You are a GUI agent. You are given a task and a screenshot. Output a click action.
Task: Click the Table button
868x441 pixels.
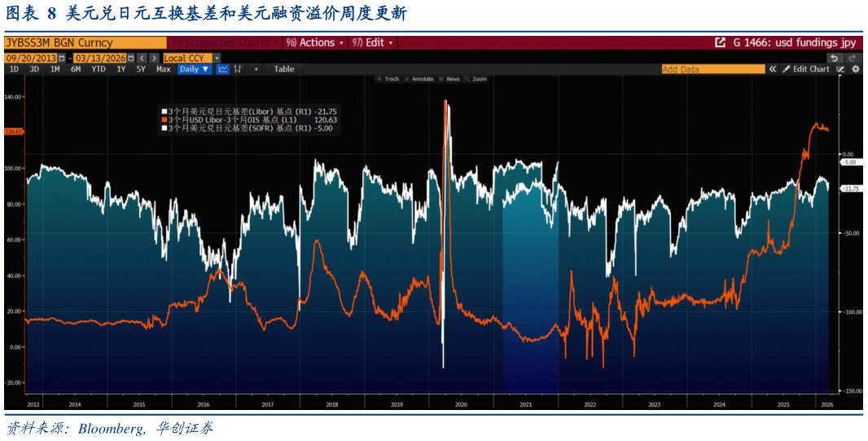coord(284,69)
